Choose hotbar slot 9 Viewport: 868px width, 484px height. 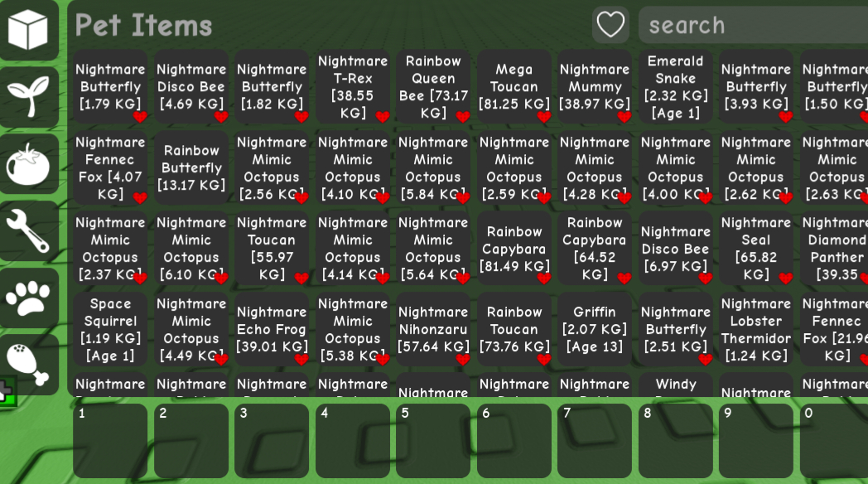click(756, 441)
